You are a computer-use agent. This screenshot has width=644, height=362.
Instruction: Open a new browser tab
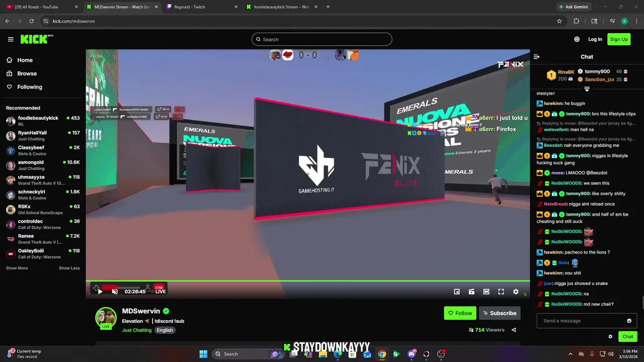328,7
